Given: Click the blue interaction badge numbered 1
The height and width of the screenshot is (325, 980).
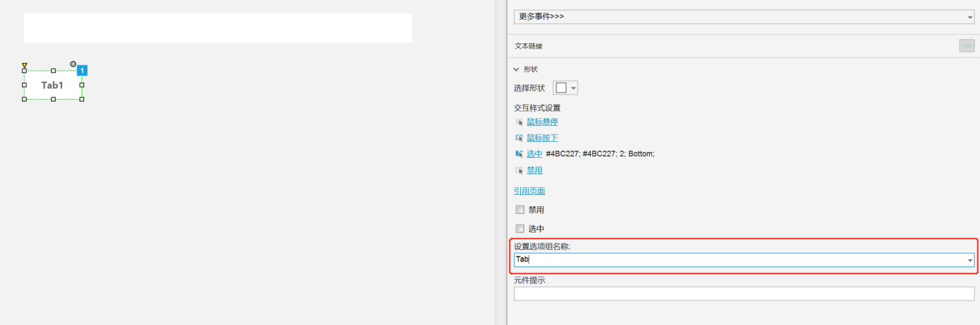Looking at the screenshot, I should coord(82,71).
